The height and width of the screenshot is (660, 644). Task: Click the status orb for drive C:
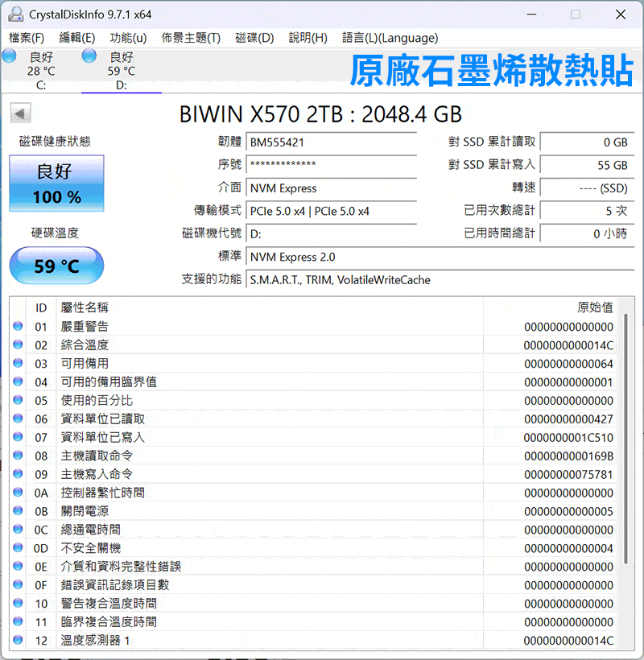10,56
